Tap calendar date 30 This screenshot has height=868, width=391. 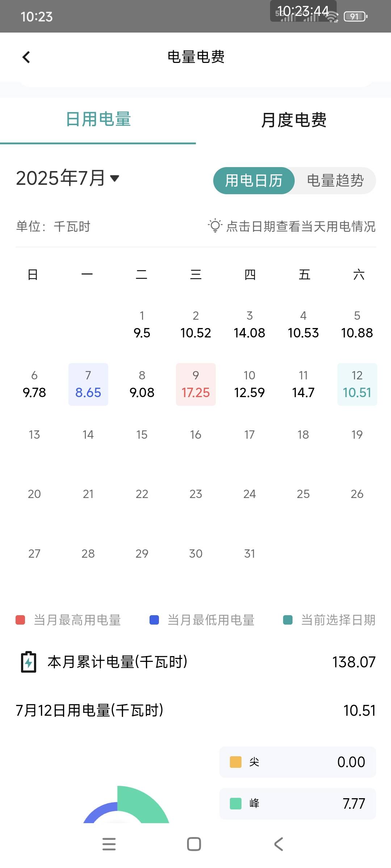pyautogui.click(x=196, y=554)
